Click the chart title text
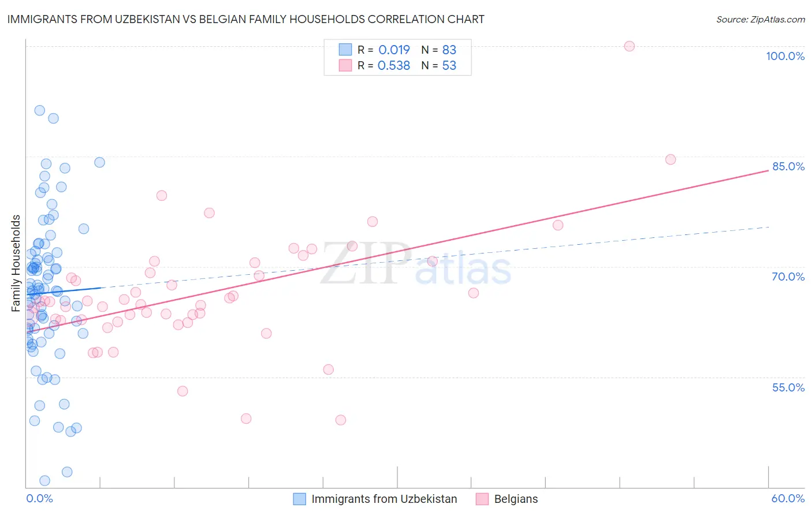 click(246, 19)
